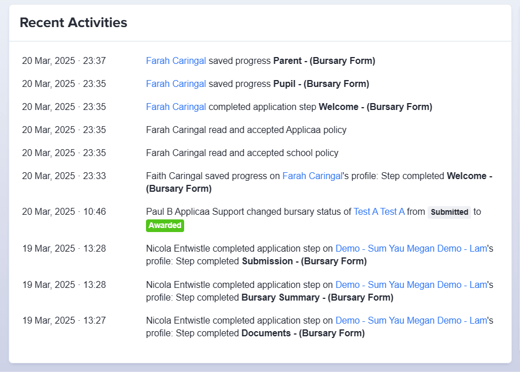Image resolution: width=520 pixels, height=372 pixels.
Task: Select bold text Pupil - (Bursary Form)
Action: click(321, 84)
